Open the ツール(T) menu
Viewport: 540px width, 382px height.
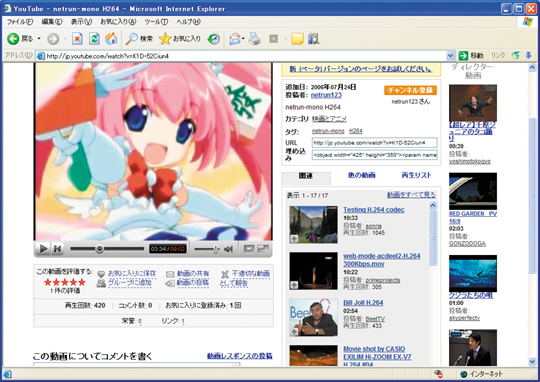pos(156,22)
